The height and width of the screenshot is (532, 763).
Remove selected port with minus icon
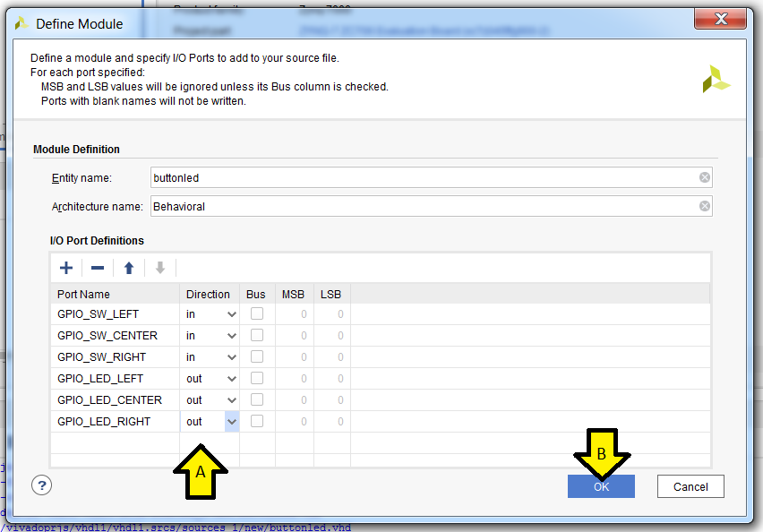point(98,268)
